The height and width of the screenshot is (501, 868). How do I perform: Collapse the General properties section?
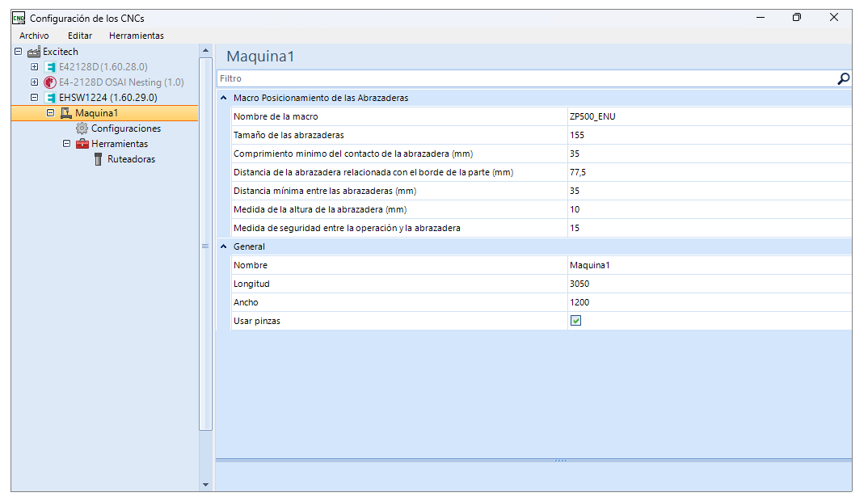[224, 247]
